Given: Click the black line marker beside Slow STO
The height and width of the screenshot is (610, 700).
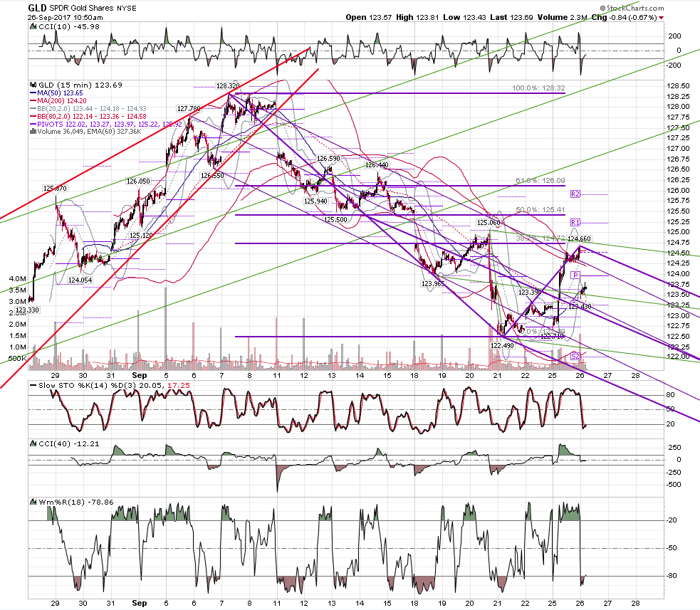Looking at the screenshot, I should coord(33,385).
